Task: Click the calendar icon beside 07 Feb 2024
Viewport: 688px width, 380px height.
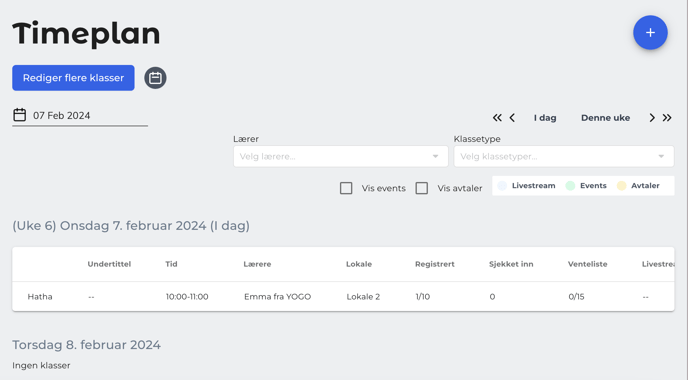Action: click(20, 115)
